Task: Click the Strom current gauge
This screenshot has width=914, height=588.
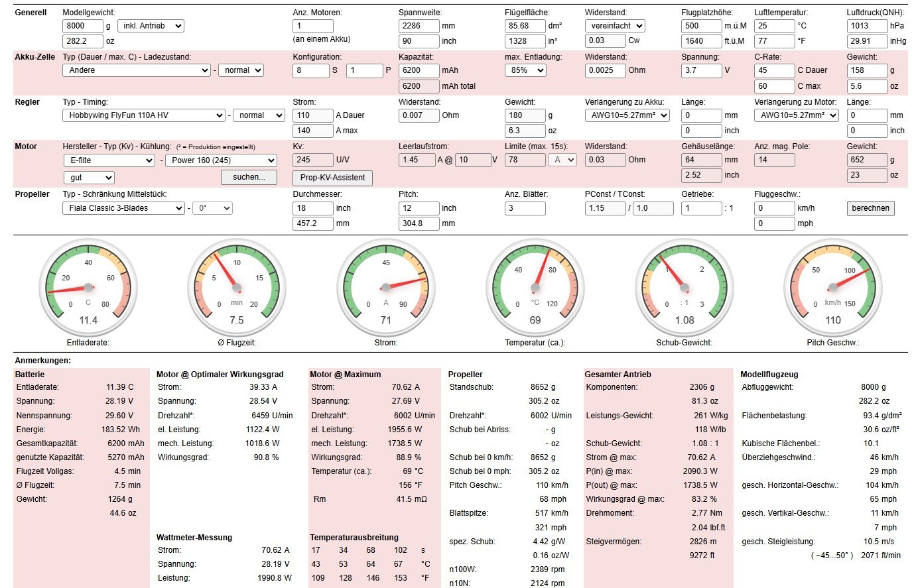Action: (385, 288)
